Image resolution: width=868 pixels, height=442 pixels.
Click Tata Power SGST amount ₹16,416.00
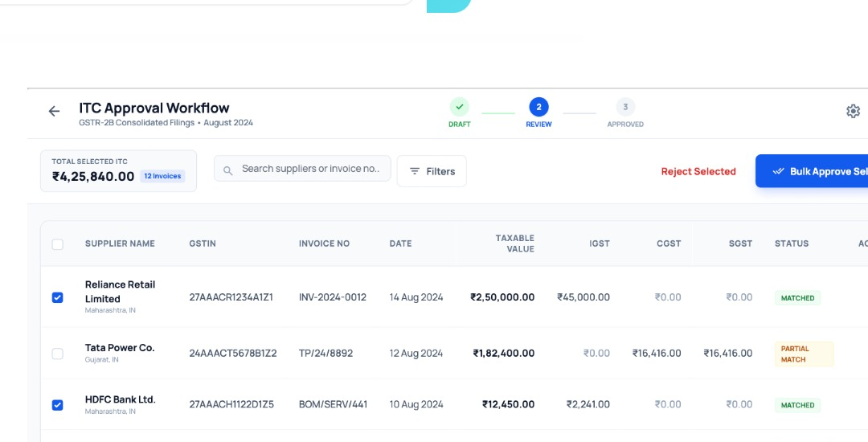pos(728,353)
